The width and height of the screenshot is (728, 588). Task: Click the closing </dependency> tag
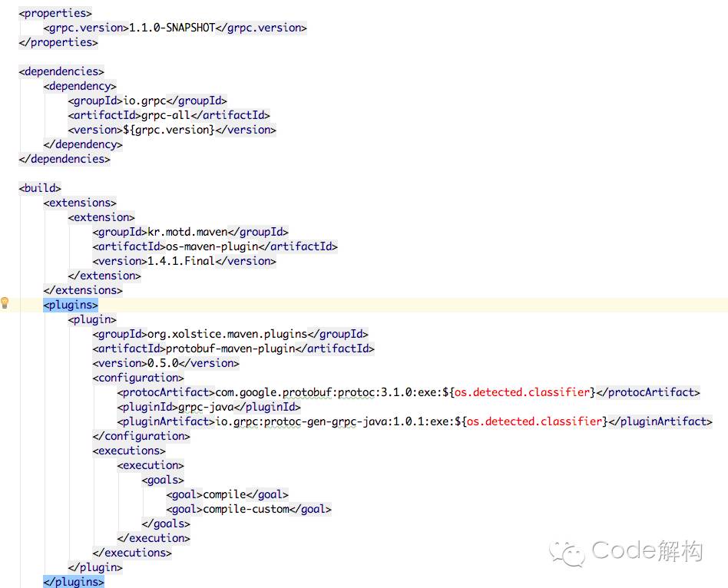coord(83,145)
